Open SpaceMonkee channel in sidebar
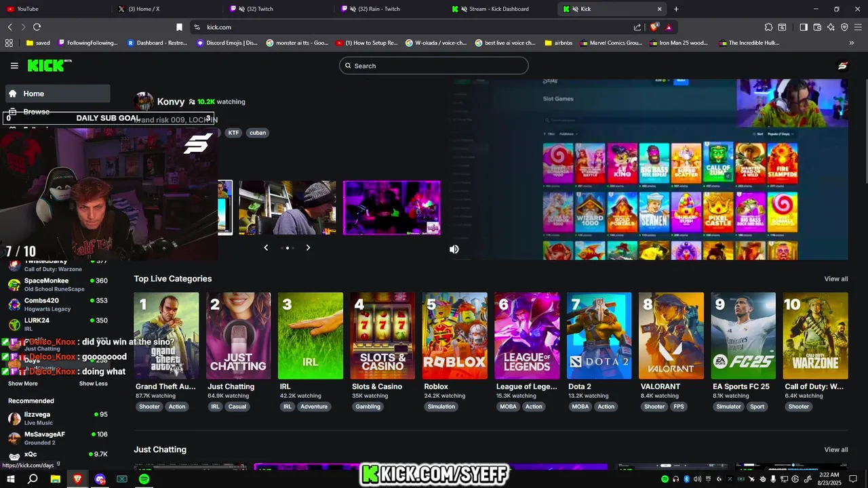The image size is (868, 488). tap(58, 285)
